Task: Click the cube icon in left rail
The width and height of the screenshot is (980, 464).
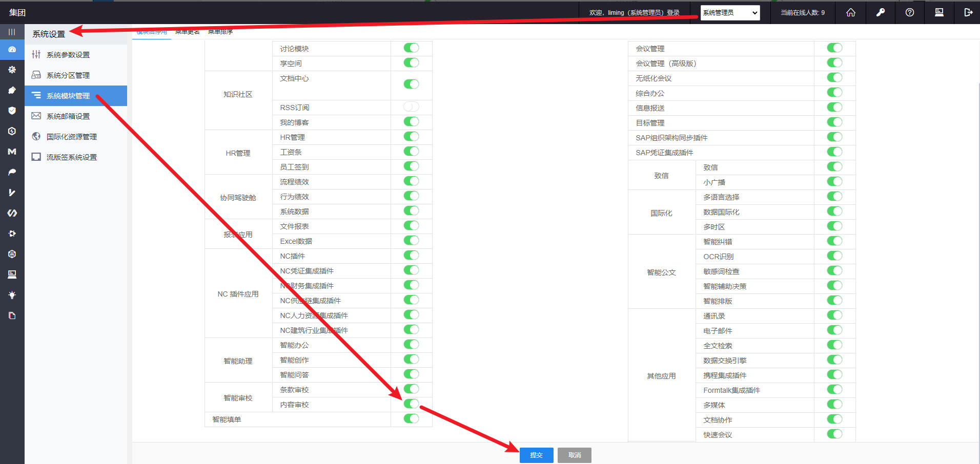Action: [12, 254]
